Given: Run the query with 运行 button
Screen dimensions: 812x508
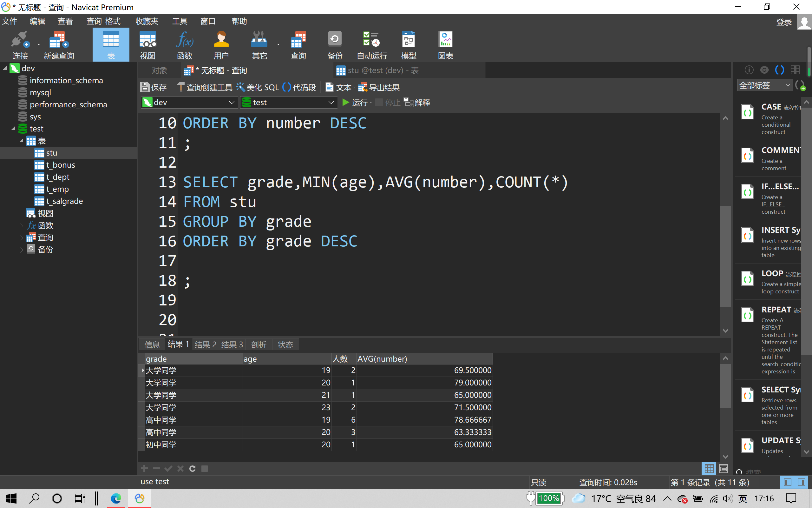Looking at the screenshot, I should (x=355, y=103).
